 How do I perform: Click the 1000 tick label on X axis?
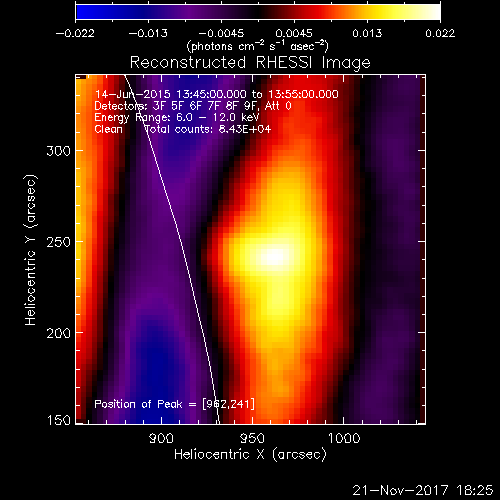pos(344,438)
